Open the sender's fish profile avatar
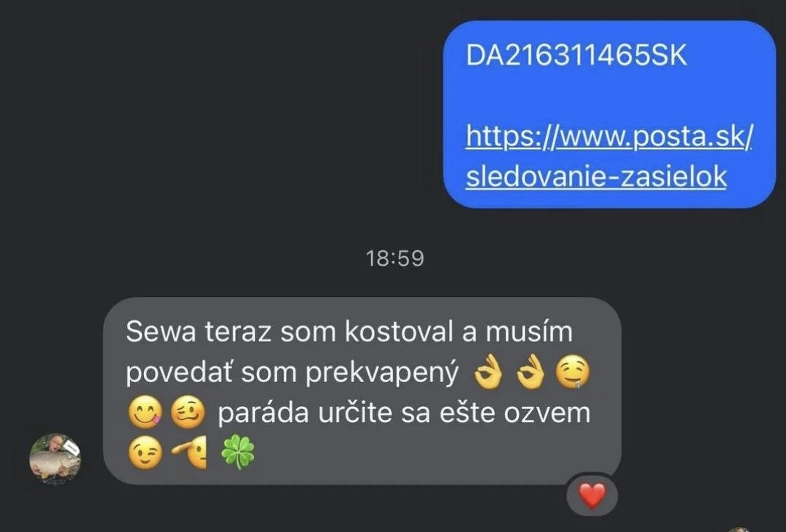Screen dimensions: 786x532 55,458
